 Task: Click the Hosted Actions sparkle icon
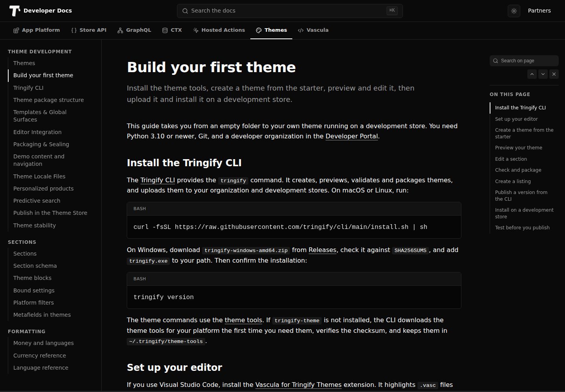[196, 30]
